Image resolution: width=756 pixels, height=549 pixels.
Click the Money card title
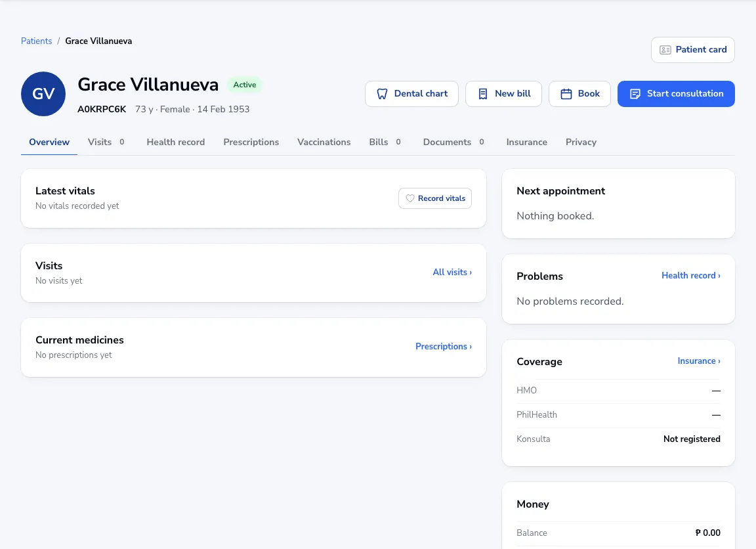click(x=533, y=504)
